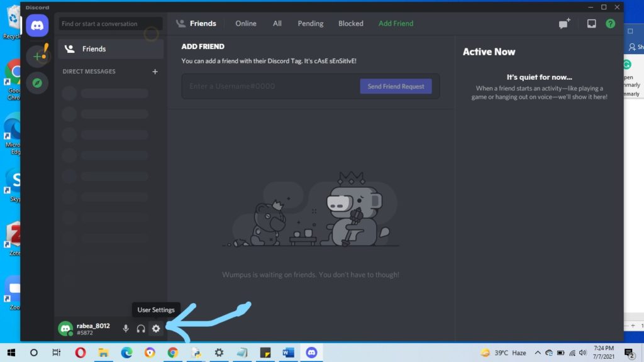Open the OneDrive sync tray icon

[x=548, y=353]
